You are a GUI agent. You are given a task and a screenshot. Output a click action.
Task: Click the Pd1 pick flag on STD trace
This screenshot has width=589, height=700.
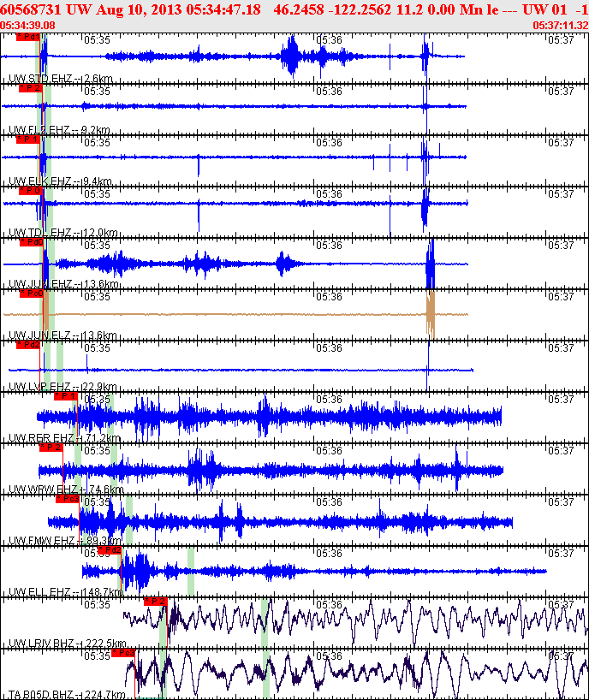(x=28, y=37)
